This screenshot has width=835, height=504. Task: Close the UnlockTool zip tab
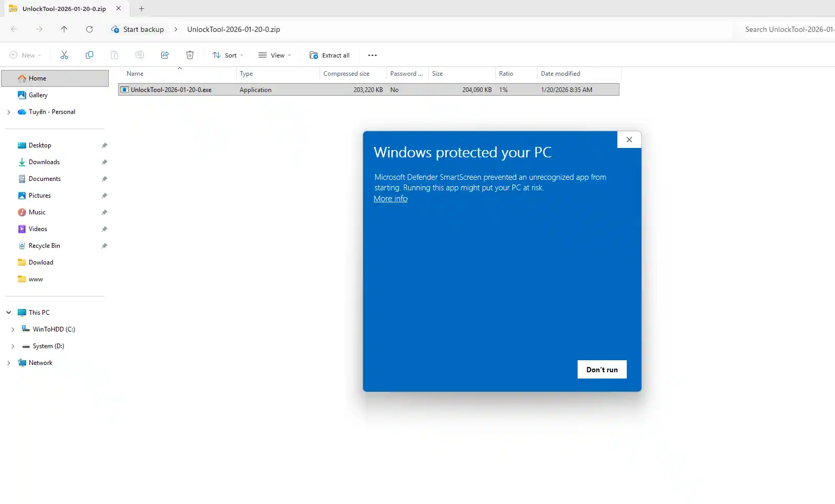[x=119, y=8]
